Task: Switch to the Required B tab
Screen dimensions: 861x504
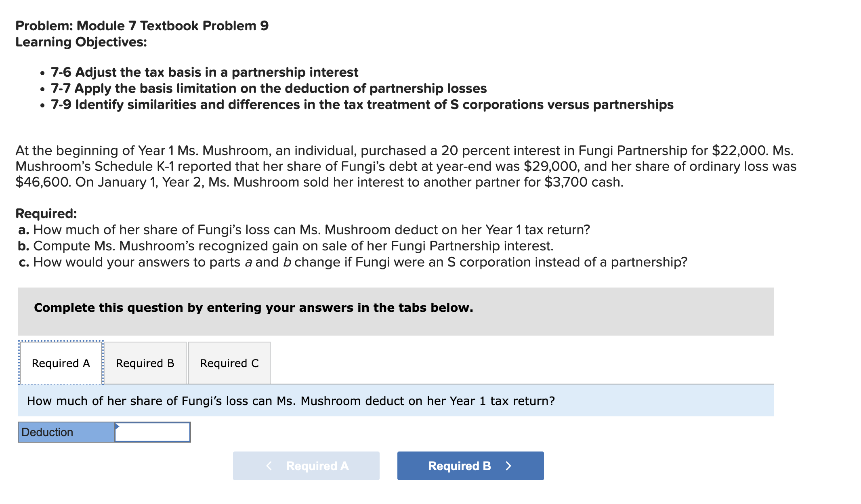Action: coord(145,363)
